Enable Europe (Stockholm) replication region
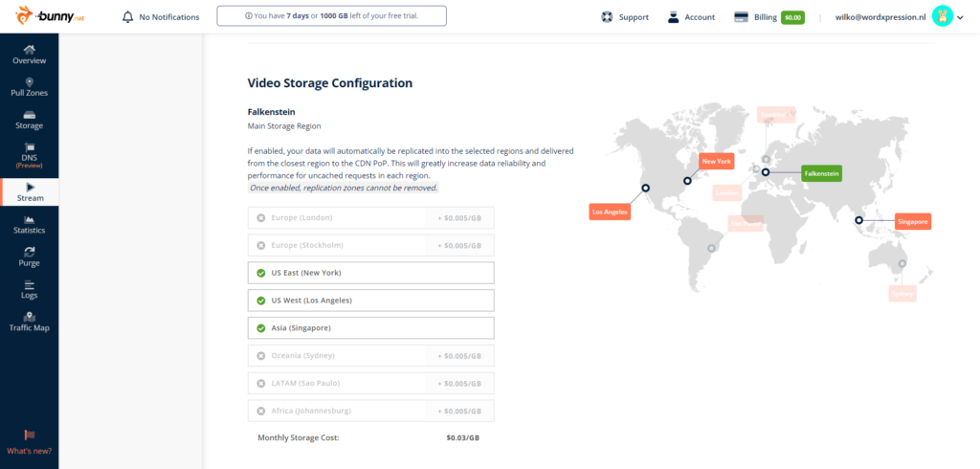 [x=370, y=245]
